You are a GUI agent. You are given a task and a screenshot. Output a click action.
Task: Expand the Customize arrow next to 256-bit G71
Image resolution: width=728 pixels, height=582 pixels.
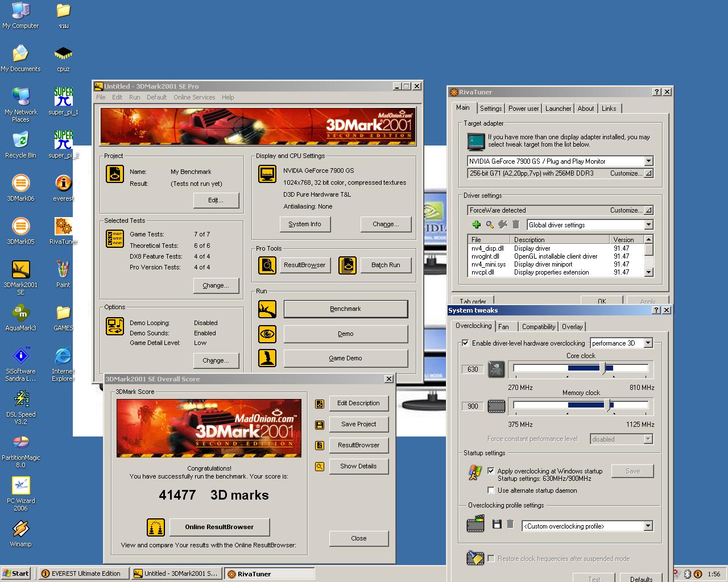click(x=648, y=173)
